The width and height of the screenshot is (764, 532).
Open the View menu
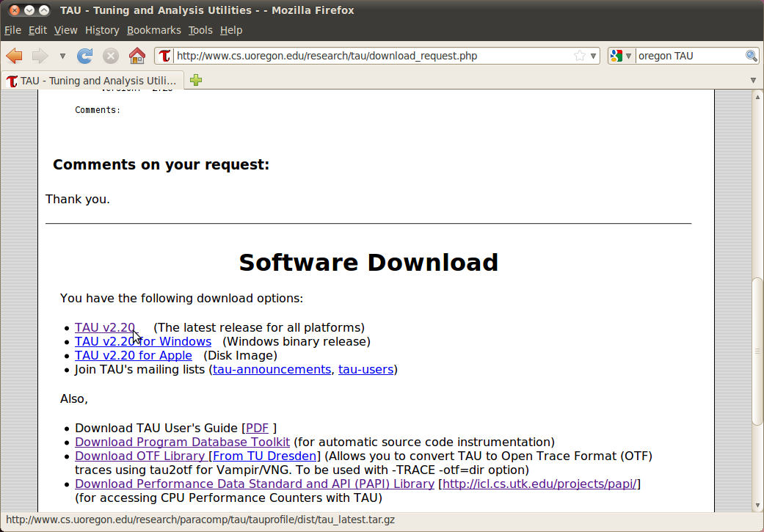[66, 30]
